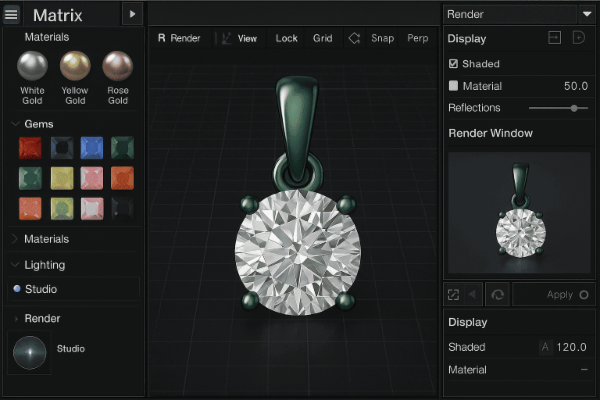This screenshot has height=400, width=600.
Task: Click the axis icon beside View
Action: [x=227, y=38]
